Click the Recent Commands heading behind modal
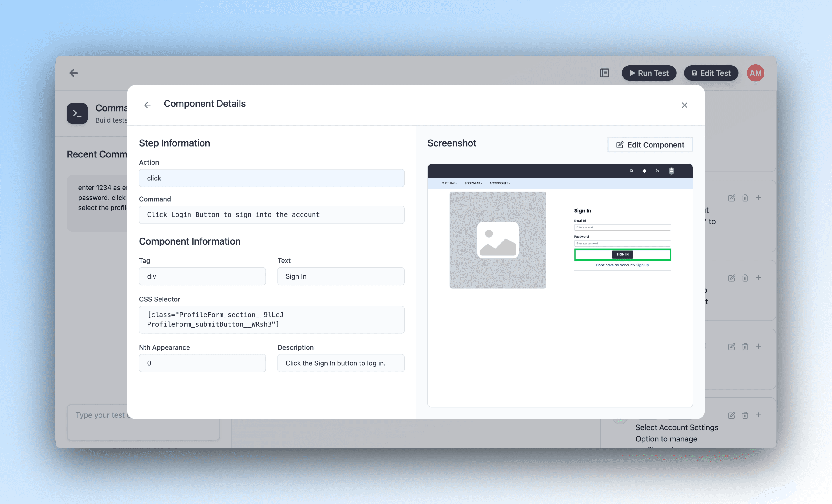This screenshot has width=832, height=504. [x=97, y=154]
